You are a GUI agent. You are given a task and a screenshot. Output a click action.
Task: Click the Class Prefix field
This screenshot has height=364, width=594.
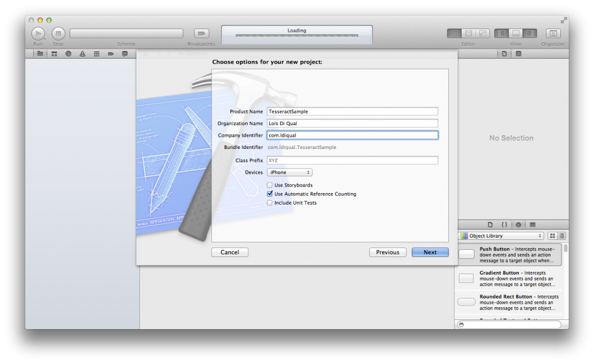353,161
